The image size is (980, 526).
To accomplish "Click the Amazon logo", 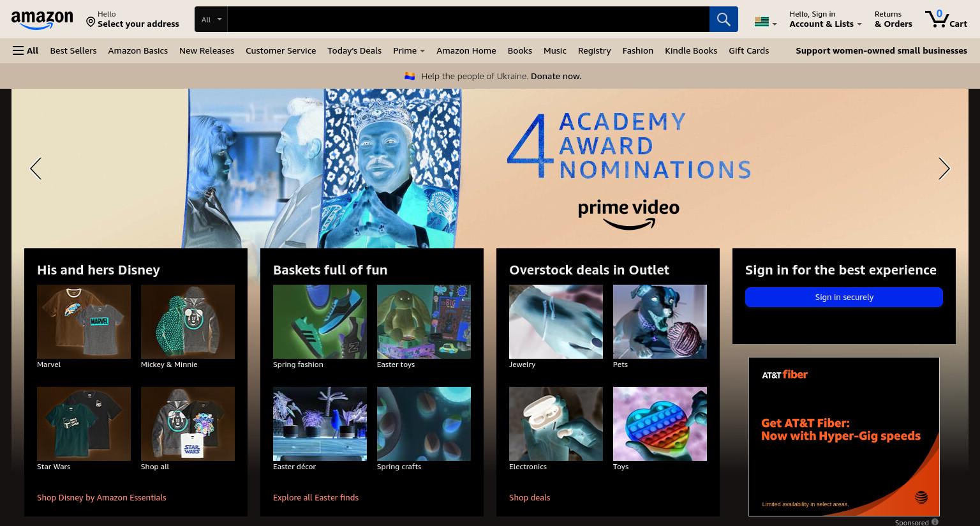I will click(x=42, y=20).
